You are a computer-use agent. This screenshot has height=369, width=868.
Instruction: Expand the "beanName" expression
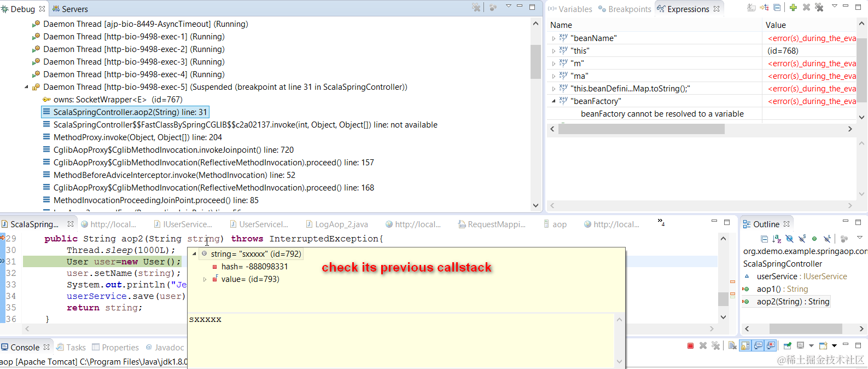(554, 38)
